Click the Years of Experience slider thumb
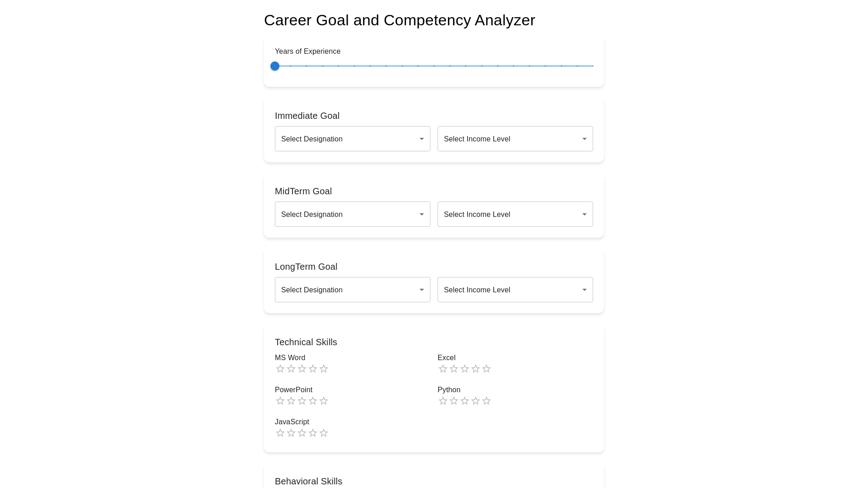The width and height of the screenshot is (868, 488). 275,66
